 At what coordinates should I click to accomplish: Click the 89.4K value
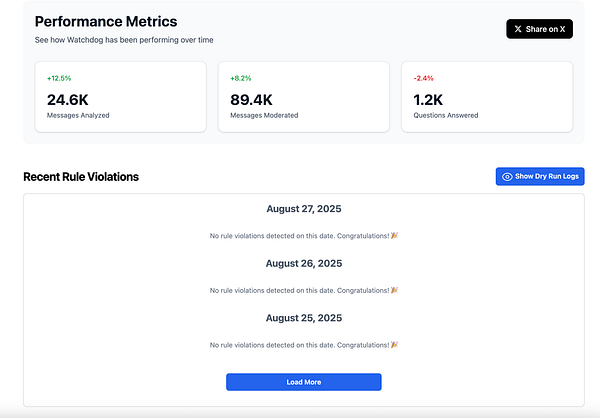coord(251,100)
